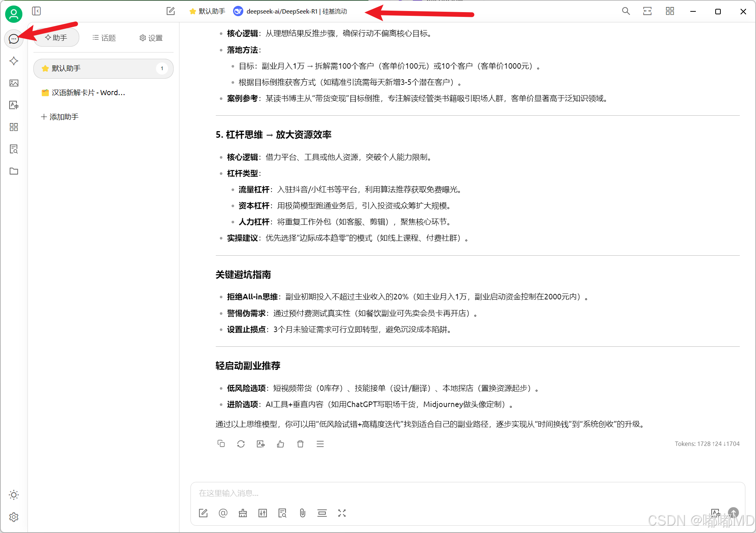Screen dimensions: 756x533
Task: Open the message's hamburger menu
Action: 320,444
